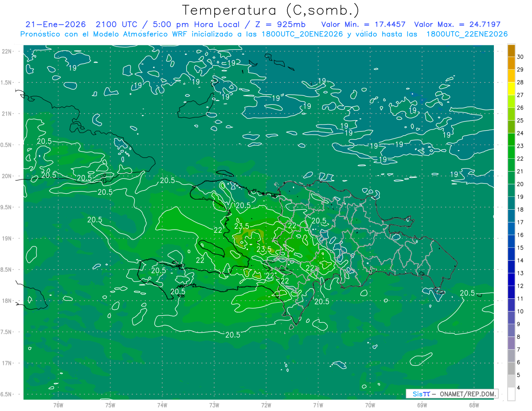
Task: Click the "20N" latitude axis label
Action: (x=7, y=176)
